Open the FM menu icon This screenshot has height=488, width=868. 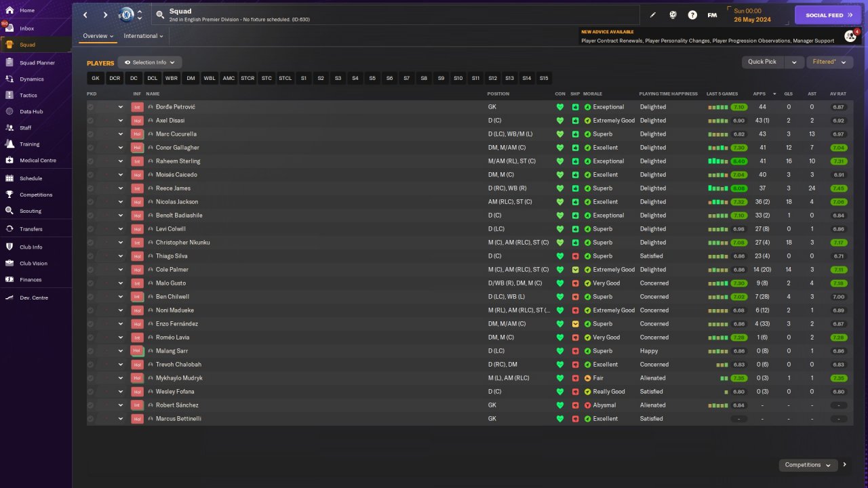tap(712, 15)
